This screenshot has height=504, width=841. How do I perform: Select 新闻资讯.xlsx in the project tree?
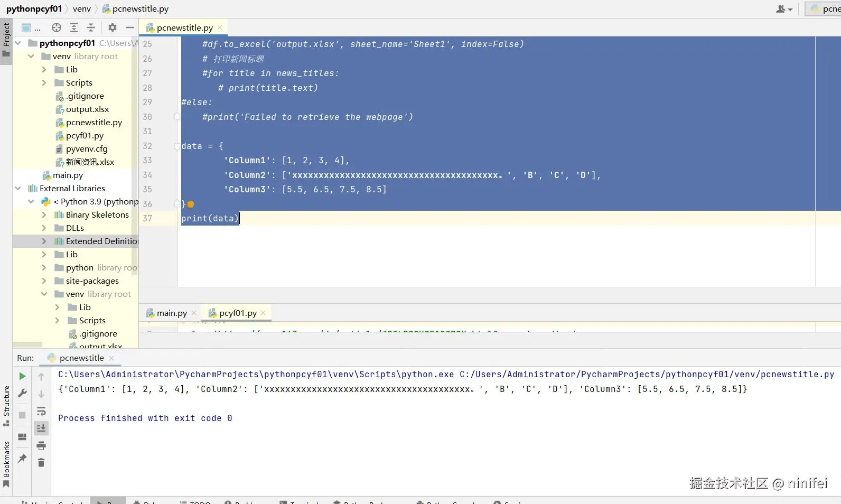[x=90, y=162]
